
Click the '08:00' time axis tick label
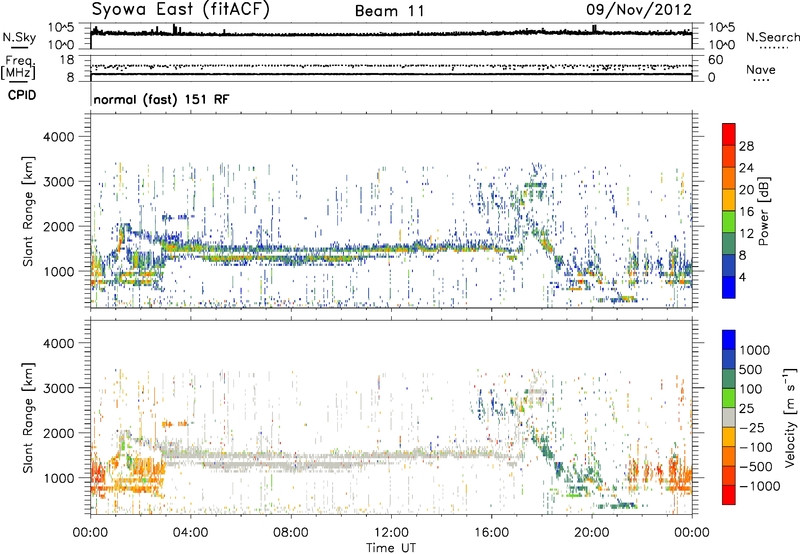pyautogui.click(x=291, y=533)
